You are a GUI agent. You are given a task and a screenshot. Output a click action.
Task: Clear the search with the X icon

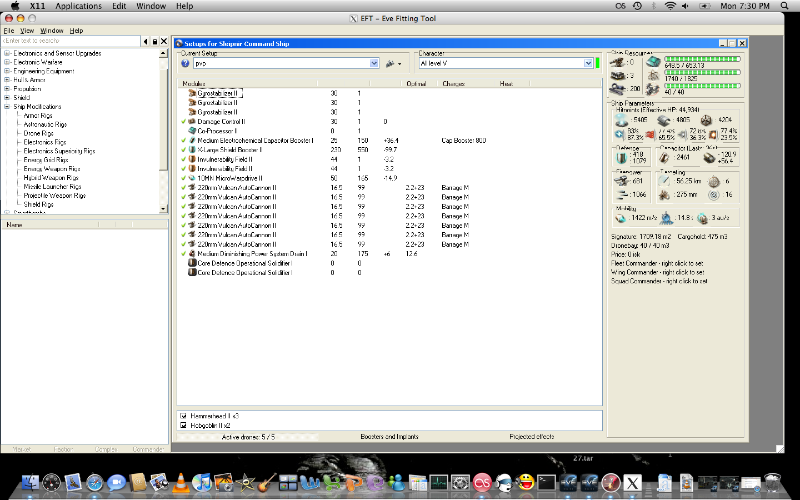click(164, 41)
